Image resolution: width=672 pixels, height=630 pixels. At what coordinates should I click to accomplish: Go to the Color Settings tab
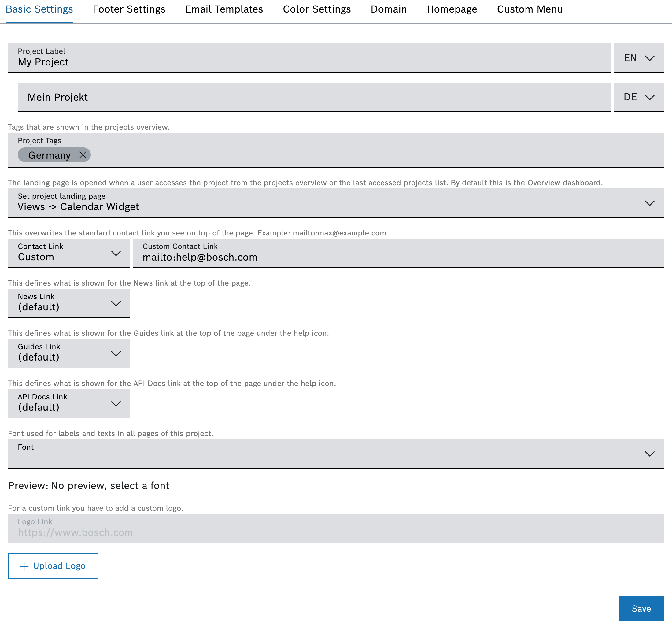coord(316,9)
